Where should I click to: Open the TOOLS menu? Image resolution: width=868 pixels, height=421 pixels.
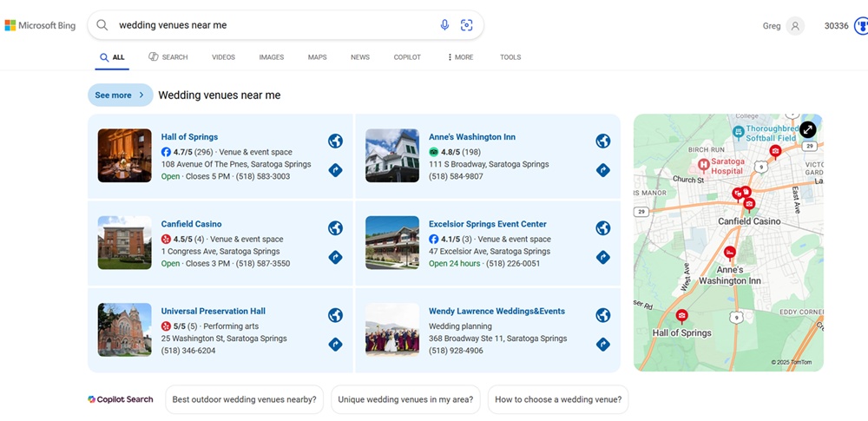(510, 57)
